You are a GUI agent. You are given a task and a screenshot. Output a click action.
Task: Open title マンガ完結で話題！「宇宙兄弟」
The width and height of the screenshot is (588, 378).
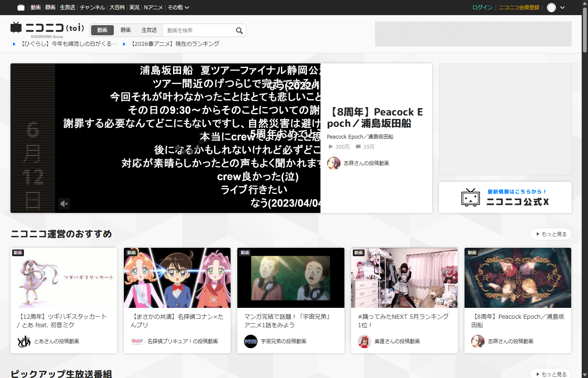point(288,321)
